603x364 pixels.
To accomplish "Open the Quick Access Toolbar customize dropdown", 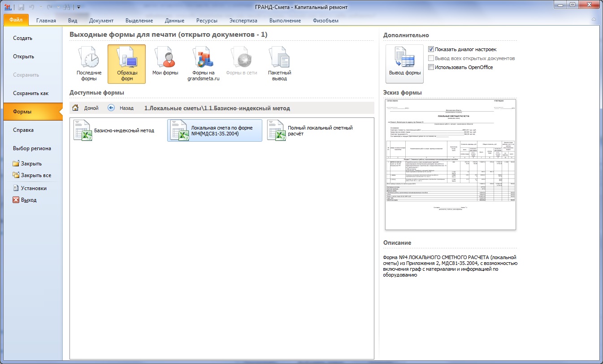I will [x=79, y=7].
